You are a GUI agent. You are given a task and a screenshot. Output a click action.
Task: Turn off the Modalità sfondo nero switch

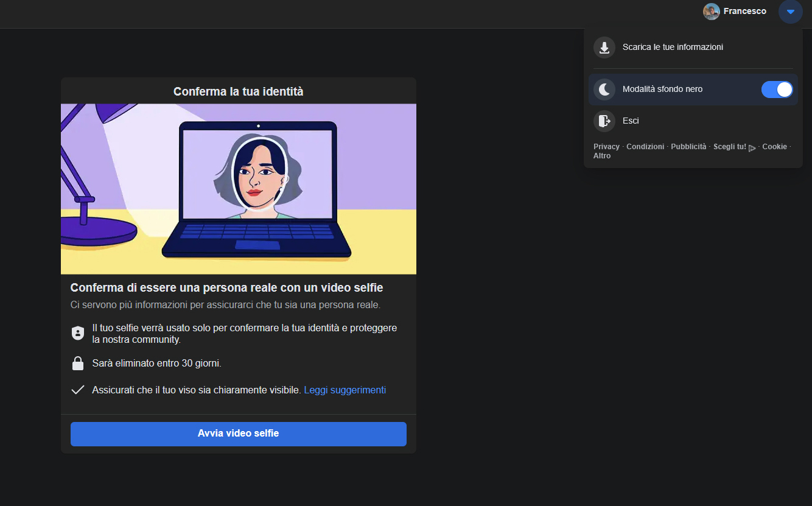[777, 90]
